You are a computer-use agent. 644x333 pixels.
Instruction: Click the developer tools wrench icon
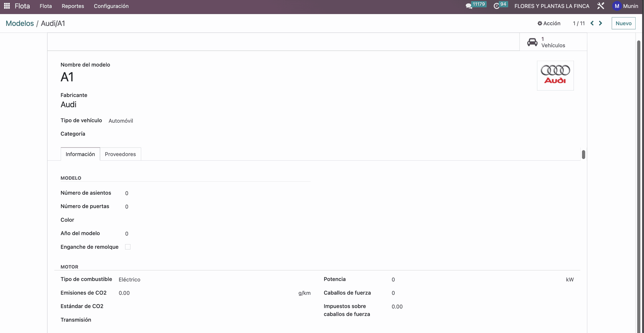(x=601, y=6)
